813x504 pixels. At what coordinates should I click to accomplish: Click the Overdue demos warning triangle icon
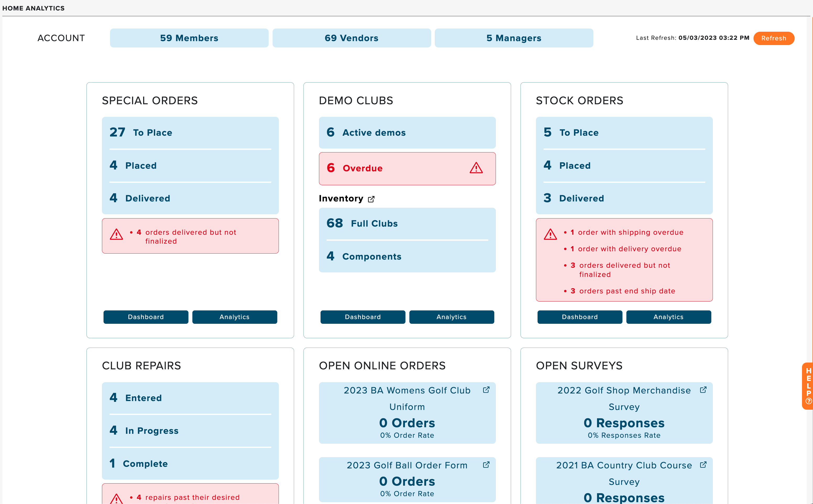476,168
